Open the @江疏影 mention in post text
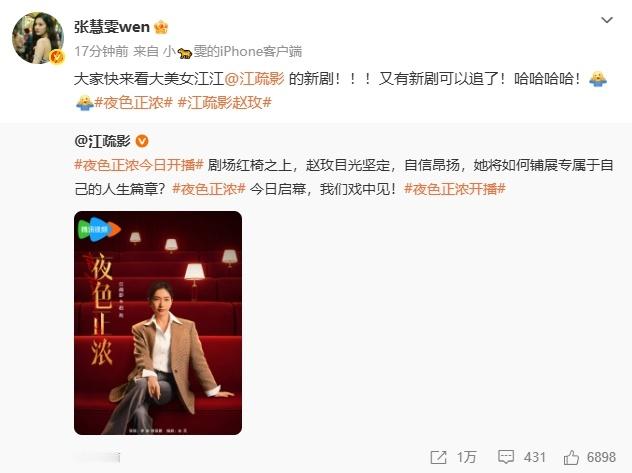632x473 pixels. [x=254, y=79]
